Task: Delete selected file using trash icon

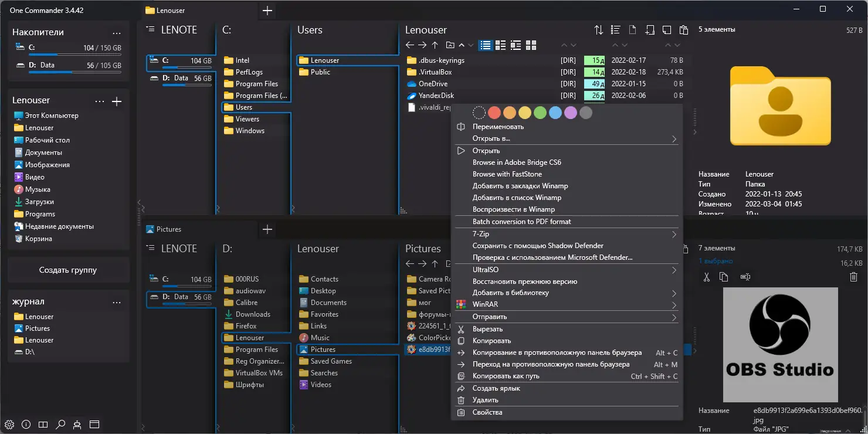Action: click(x=853, y=277)
